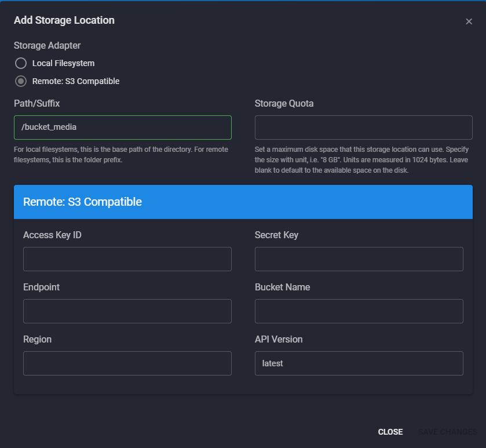
Task: Select the Local Filesystem radio button
Action: [21, 63]
